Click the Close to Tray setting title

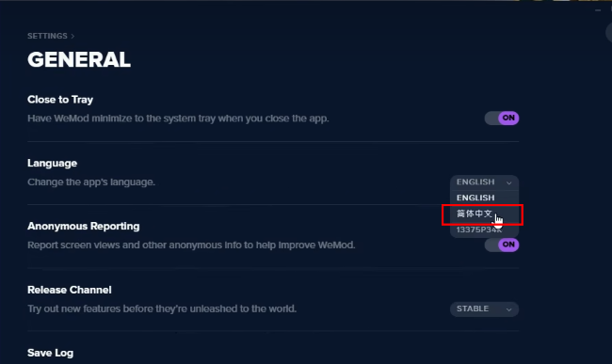coord(60,100)
